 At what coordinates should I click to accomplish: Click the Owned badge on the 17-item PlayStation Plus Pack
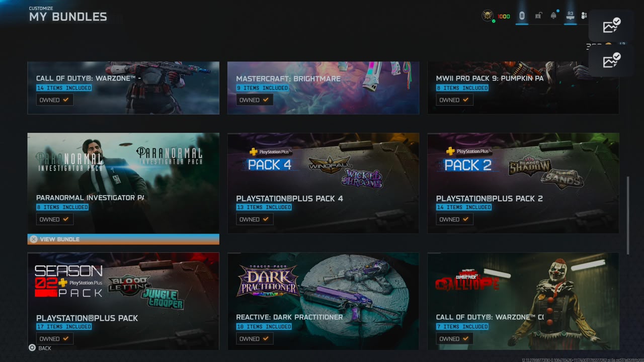(55, 339)
